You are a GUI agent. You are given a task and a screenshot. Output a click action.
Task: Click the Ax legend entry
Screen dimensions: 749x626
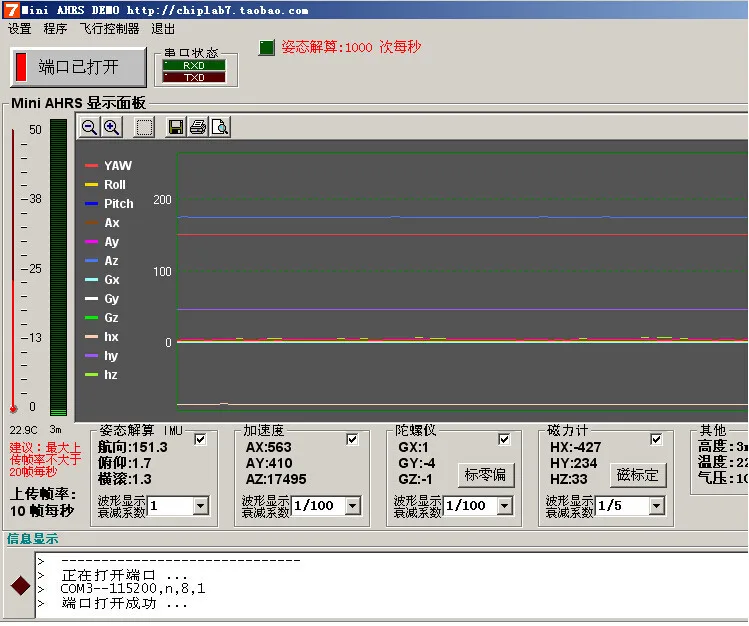tap(102, 223)
